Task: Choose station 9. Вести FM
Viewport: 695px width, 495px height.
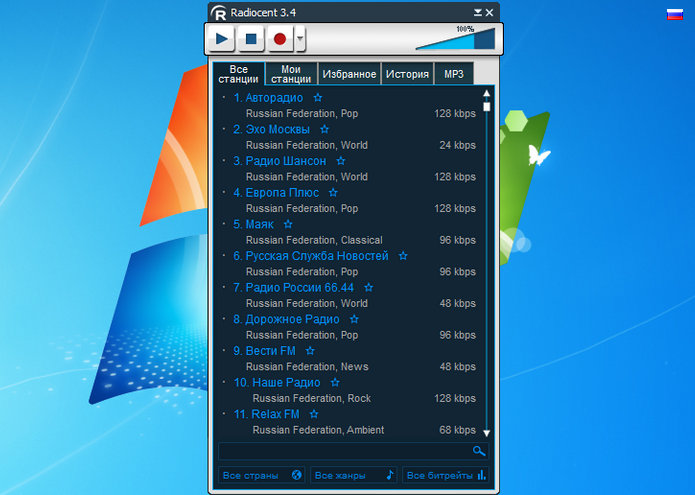Action: [x=265, y=351]
